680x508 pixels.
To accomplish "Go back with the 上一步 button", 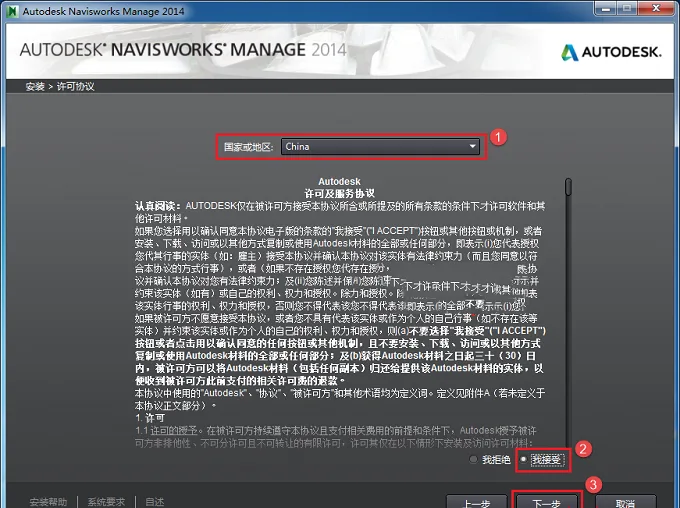I will (476, 502).
